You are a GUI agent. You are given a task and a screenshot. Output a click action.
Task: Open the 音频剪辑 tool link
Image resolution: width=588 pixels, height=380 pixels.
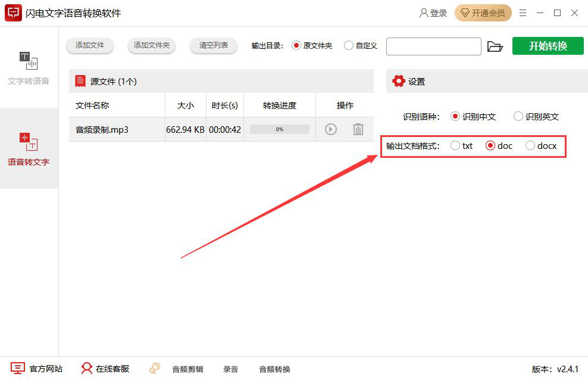point(187,369)
